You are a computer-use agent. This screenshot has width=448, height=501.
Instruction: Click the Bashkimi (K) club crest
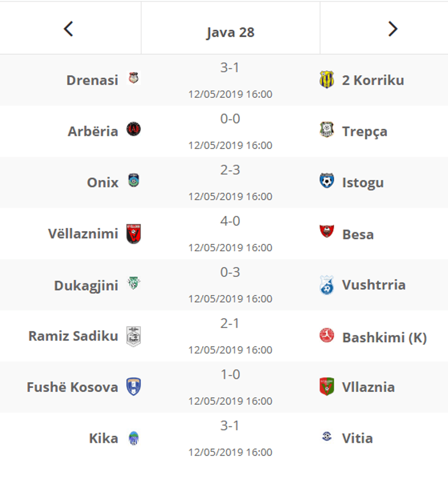[326, 336]
